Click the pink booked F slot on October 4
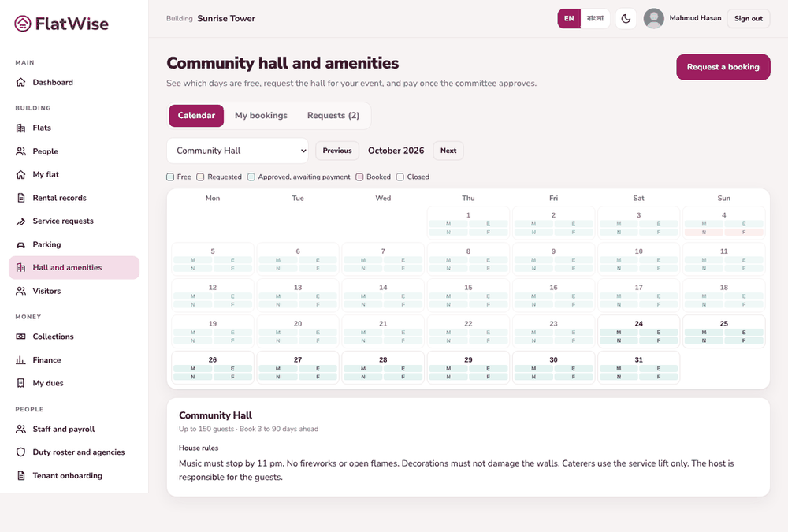 [x=744, y=233]
